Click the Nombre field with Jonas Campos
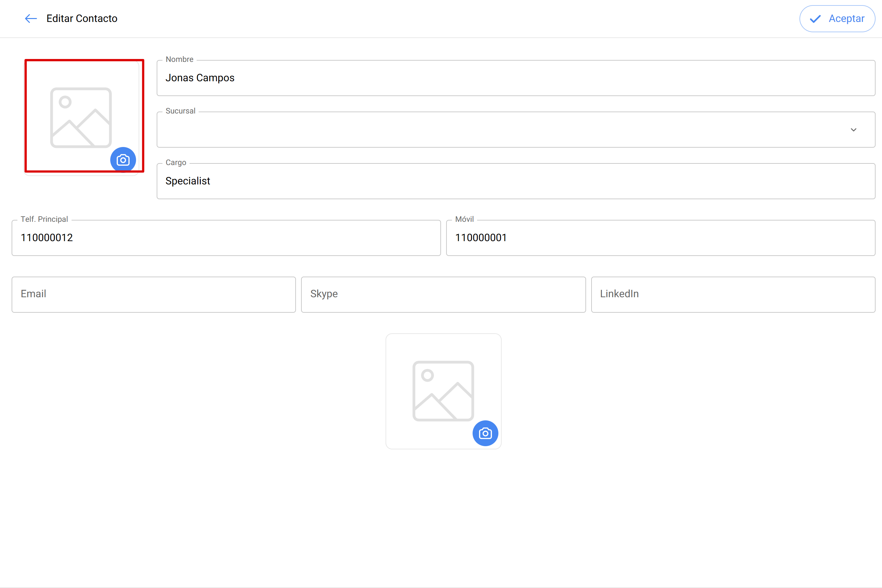 515,78
